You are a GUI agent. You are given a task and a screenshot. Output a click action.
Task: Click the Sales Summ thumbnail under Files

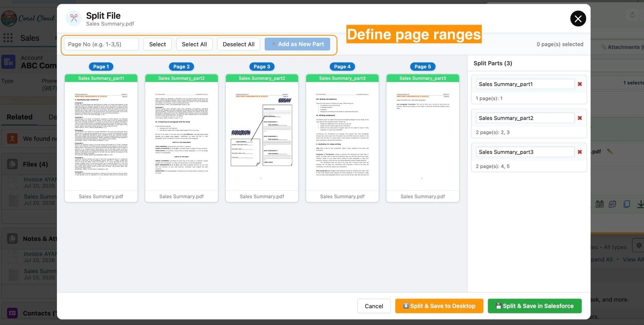pos(14,200)
